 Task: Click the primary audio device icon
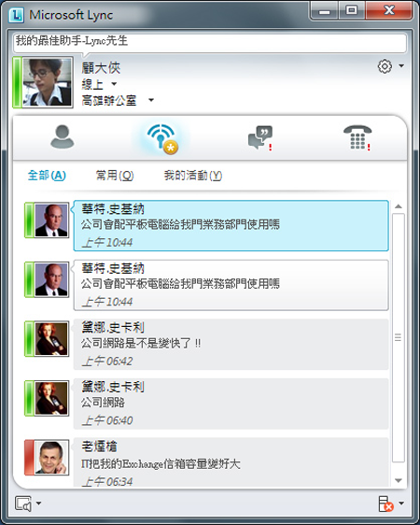(x=23, y=504)
